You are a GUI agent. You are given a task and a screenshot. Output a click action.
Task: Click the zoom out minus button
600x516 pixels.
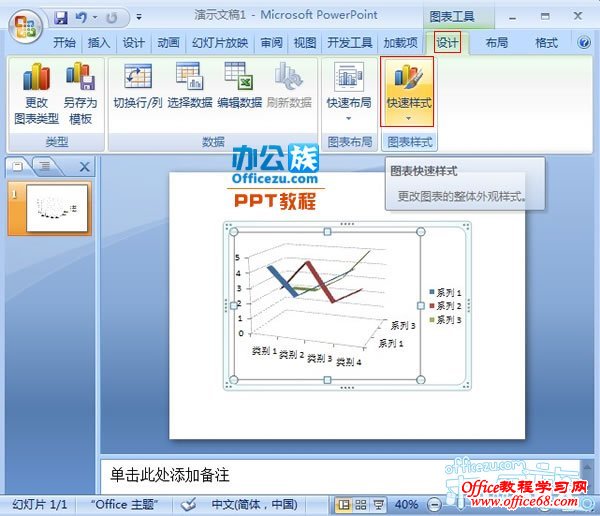434,505
